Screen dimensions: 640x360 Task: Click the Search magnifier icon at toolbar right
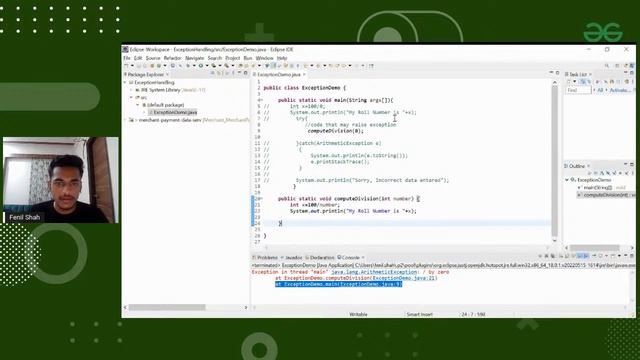coord(607,66)
